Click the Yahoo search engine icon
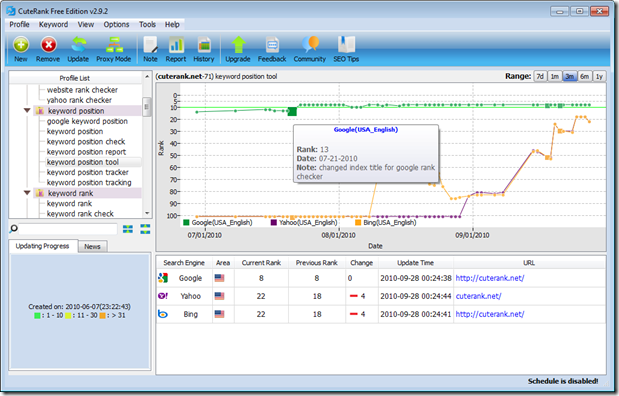The height and width of the screenshot is (396, 619). coord(163,296)
